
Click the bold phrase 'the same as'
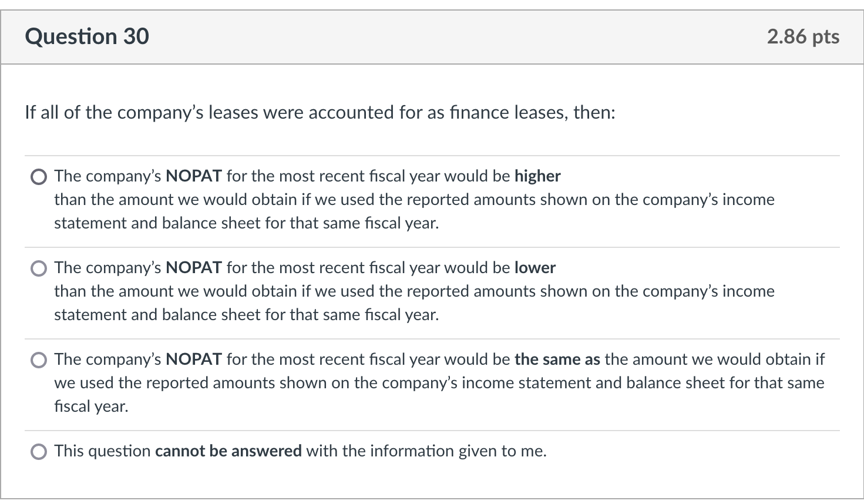(x=557, y=359)
